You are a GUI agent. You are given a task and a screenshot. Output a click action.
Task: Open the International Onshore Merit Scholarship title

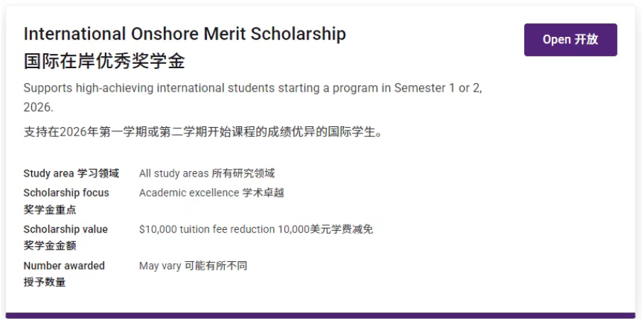[184, 34]
